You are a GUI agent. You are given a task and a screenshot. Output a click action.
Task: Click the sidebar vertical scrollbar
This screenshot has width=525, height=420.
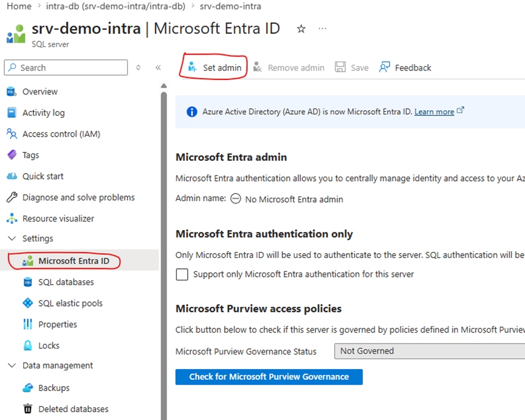163,243
